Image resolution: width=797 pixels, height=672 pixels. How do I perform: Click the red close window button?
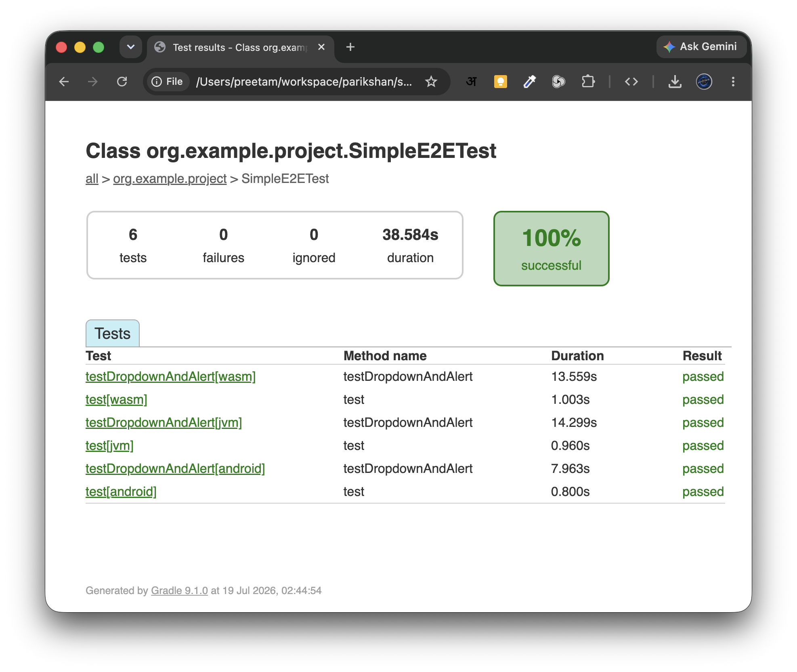point(61,47)
